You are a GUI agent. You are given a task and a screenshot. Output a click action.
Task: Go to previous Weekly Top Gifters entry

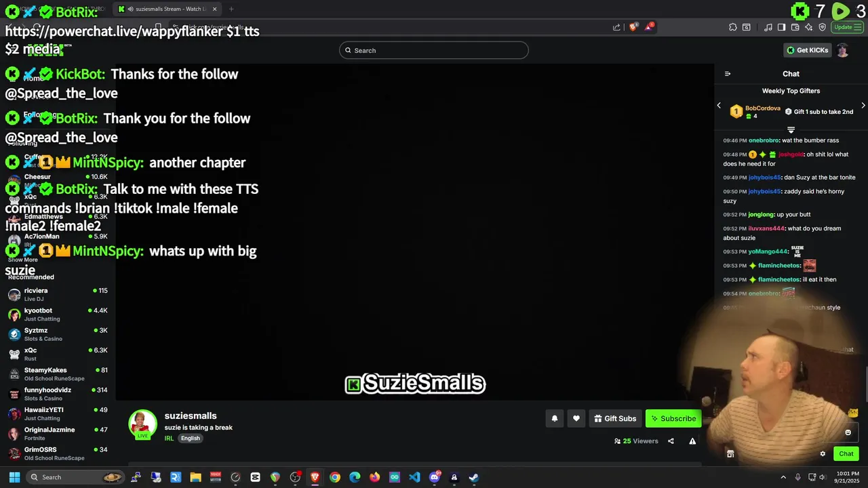tap(719, 106)
